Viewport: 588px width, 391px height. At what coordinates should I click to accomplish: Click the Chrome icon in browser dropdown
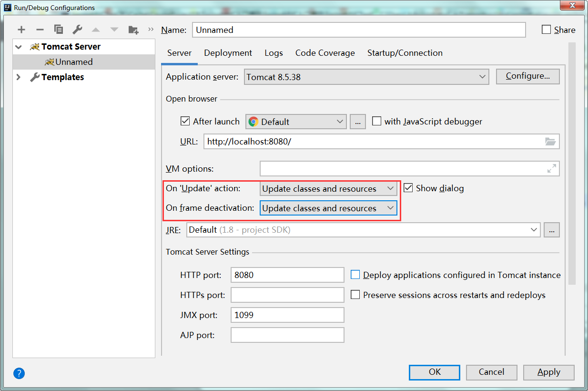point(253,122)
